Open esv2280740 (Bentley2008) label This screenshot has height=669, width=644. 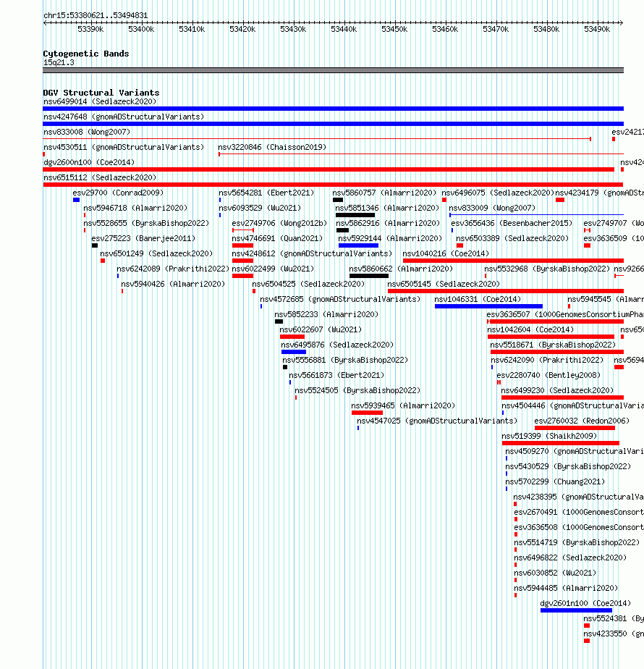pyautogui.click(x=548, y=376)
